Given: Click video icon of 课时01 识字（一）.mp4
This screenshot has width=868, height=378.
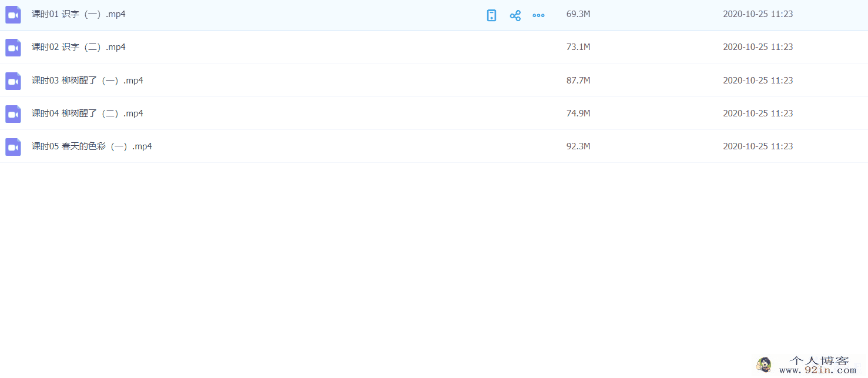Looking at the screenshot, I should point(13,15).
